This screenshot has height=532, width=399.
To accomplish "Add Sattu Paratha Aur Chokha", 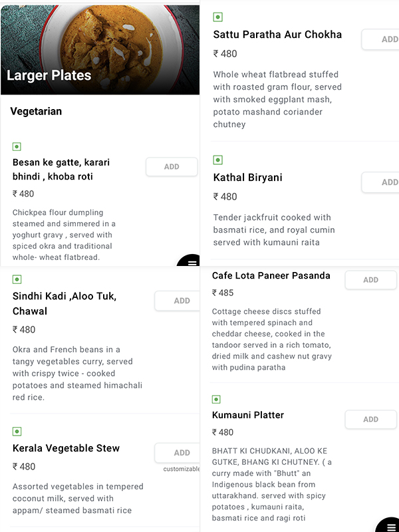I will click(x=382, y=39).
